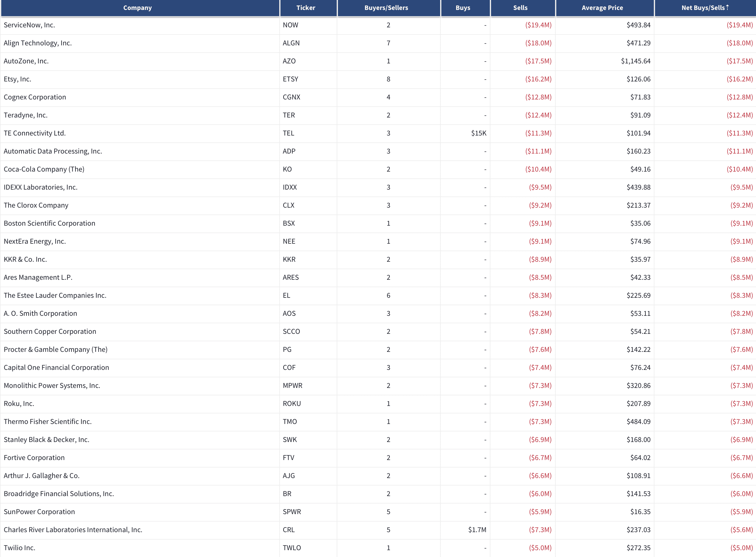Image resolution: width=756 pixels, height=557 pixels.
Task: Click Roku, Inc. company name
Action: pos(19,403)
